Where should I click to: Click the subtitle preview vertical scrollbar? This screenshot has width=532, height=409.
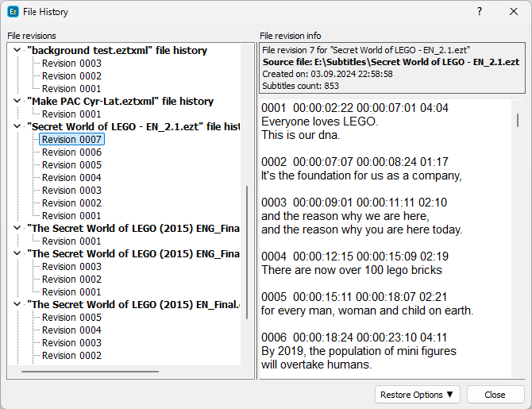coord(518,120)
